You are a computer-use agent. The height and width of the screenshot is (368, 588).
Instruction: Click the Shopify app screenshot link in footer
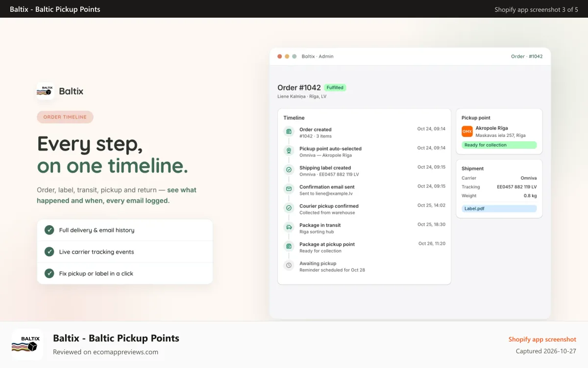pyautogui.click(x=542, y=340)
